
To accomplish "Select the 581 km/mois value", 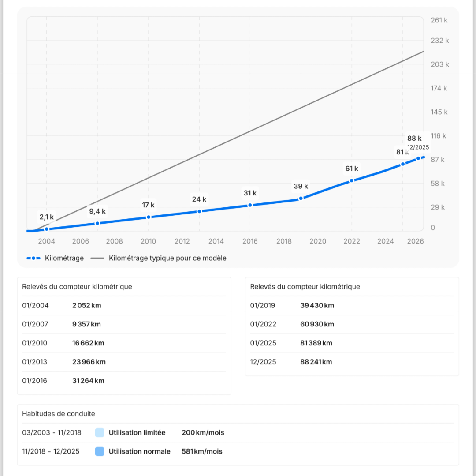I will [x=202, y=451].
